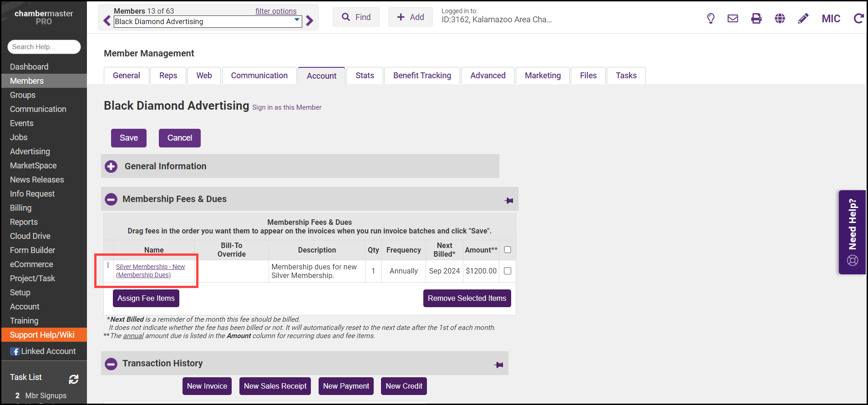This screenshot has height=405, width=868.
Task: Click the printer icon
Action: tap(756, 19)
